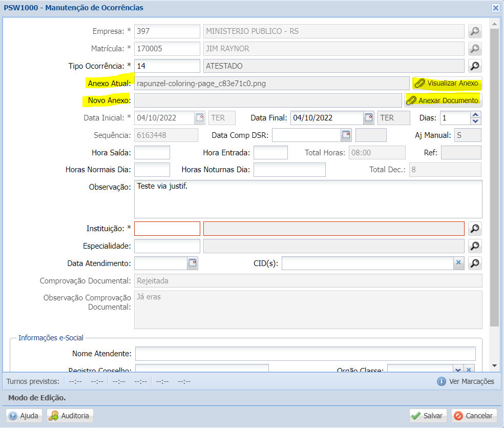Open the Data Final calendar picker
Viewport: 504px width, 428px height.
click(x=369, y=118)
